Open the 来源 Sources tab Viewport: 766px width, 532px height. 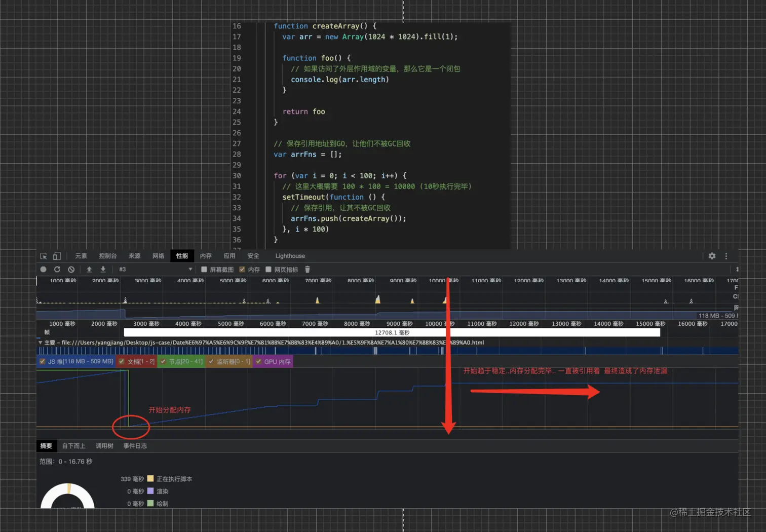pyautogui.click(x=134, y=256)
